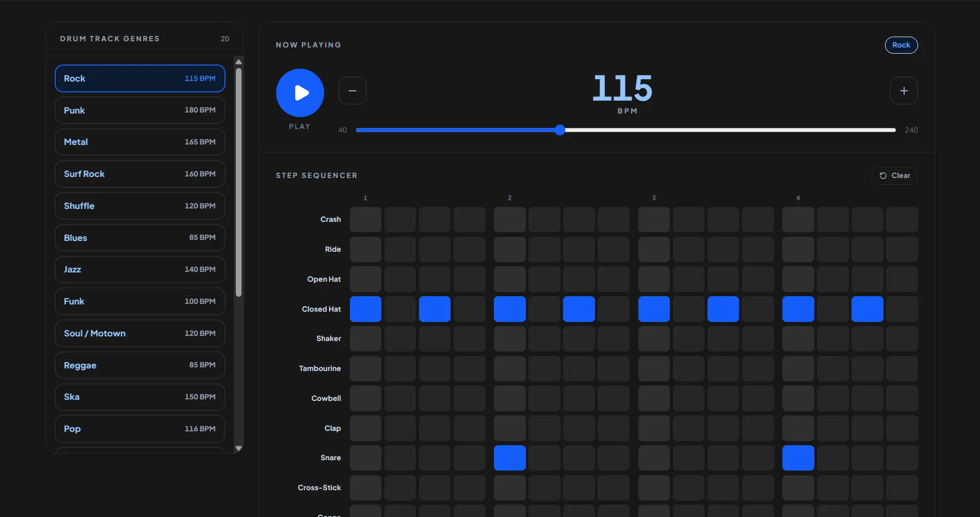Enable Clap step on beat 4
The width and height of the screenshot is (980, 517).
coord(798,428)
